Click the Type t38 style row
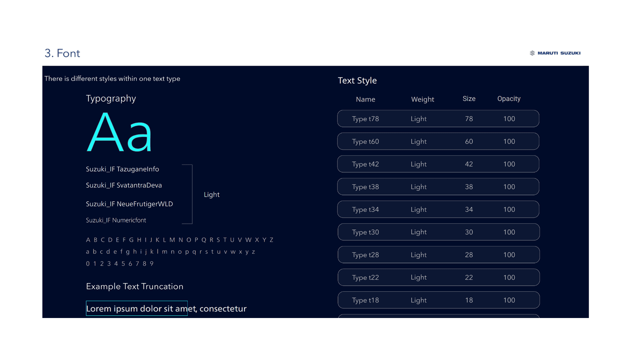The height and width of the screenshot is (364, 631). click(438, 187)
